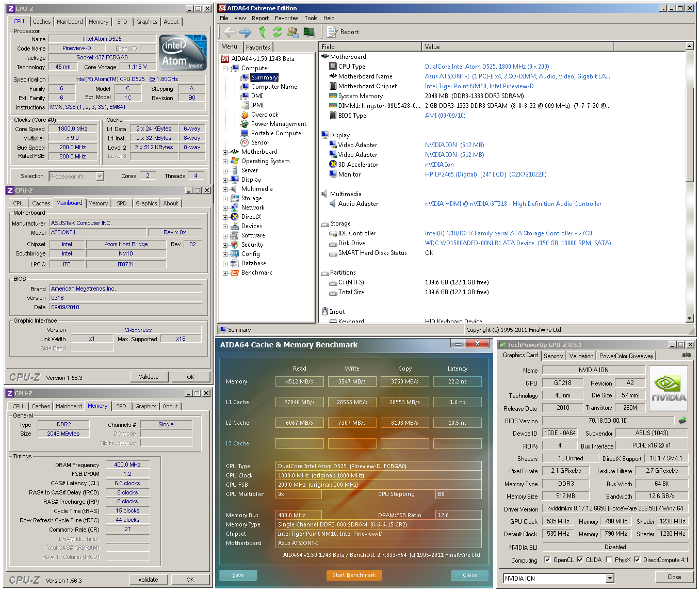
Task: Click the Report icon in AIDA64 toolbar
Action: click(332, 32)
